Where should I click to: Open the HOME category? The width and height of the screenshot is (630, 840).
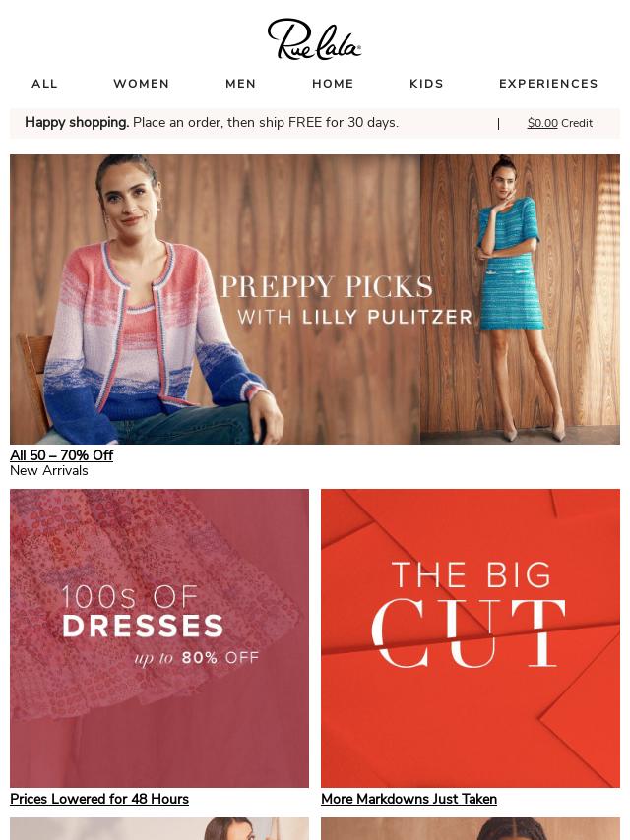click(333, 84)
